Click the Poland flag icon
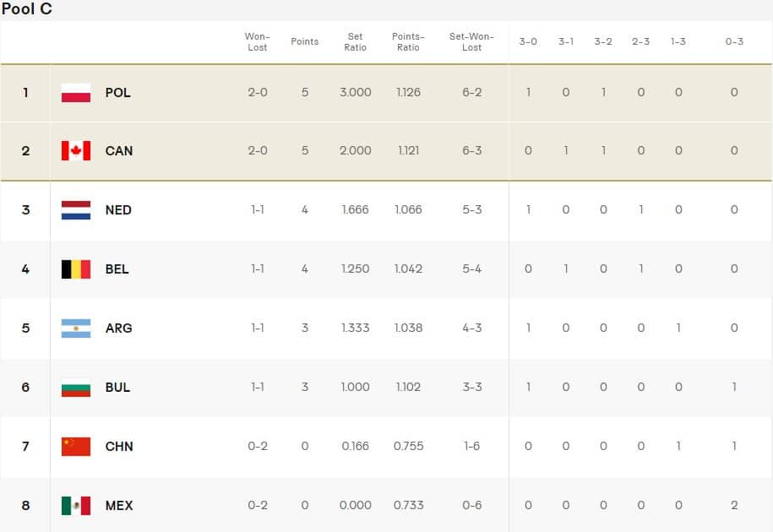773x532 pixels. pyautogui.click(x=76, y=93)
